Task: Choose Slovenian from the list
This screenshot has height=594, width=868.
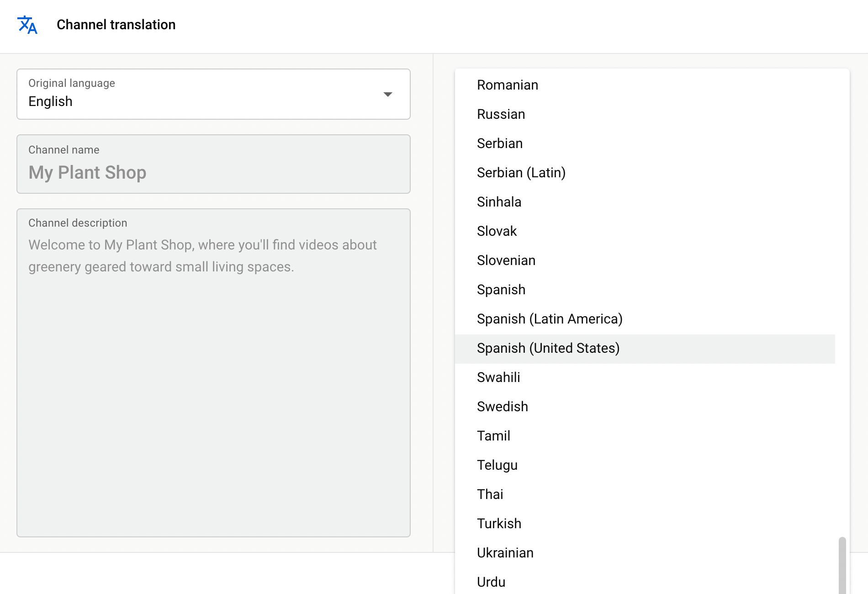Action: [645, 260]
